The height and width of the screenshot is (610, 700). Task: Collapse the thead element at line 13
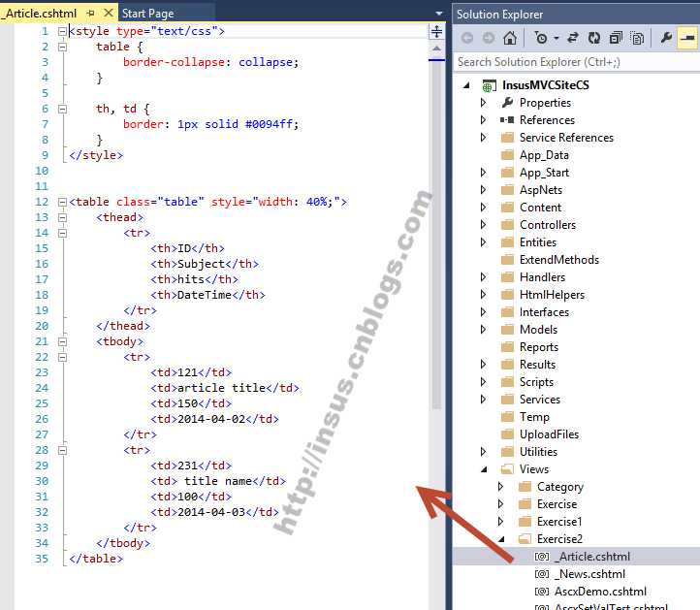pyautogui.click(x=62, y=217)
